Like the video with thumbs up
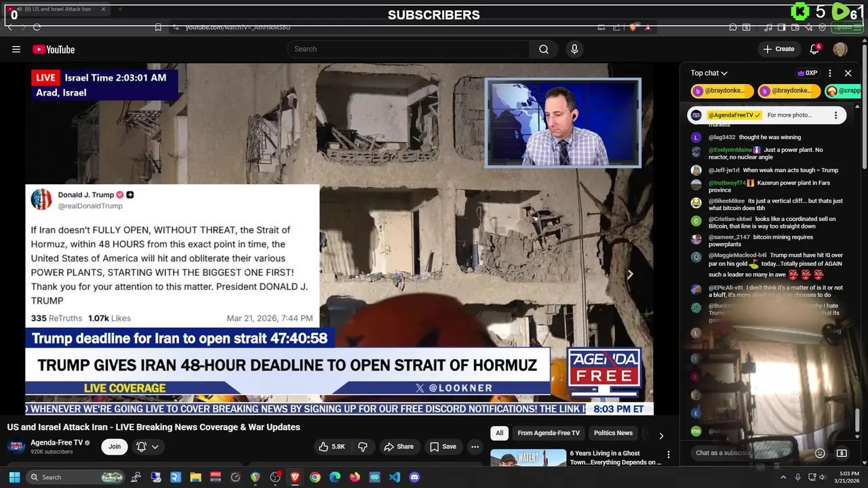 click(x=332, y=447)
